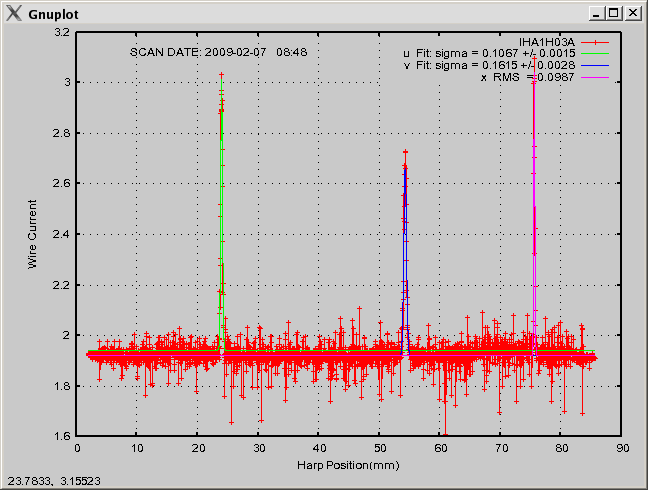
Task: Click the green legend line sample for u Fit
Action: [595, 54]
